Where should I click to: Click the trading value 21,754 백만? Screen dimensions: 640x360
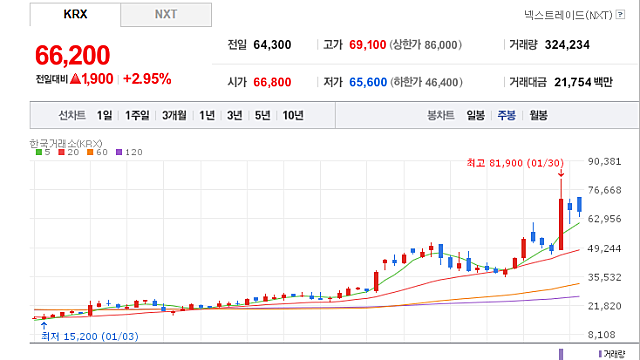[583, 82]
